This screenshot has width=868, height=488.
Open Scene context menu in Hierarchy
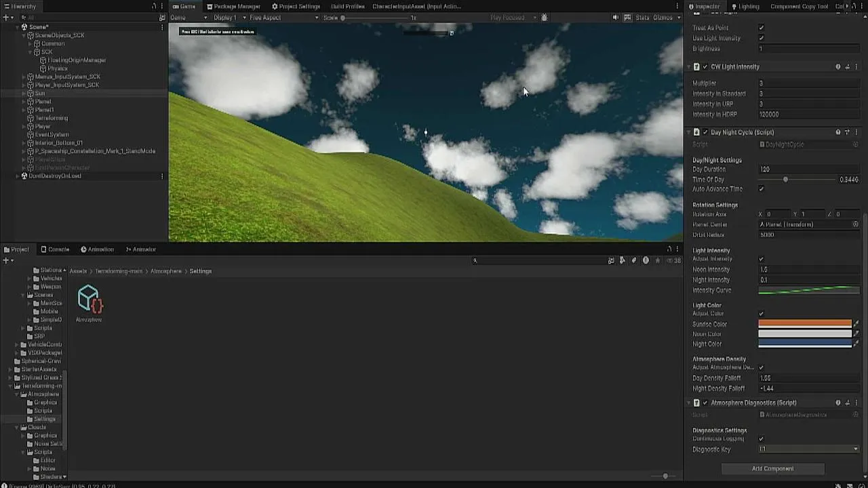tap(161, 27)
